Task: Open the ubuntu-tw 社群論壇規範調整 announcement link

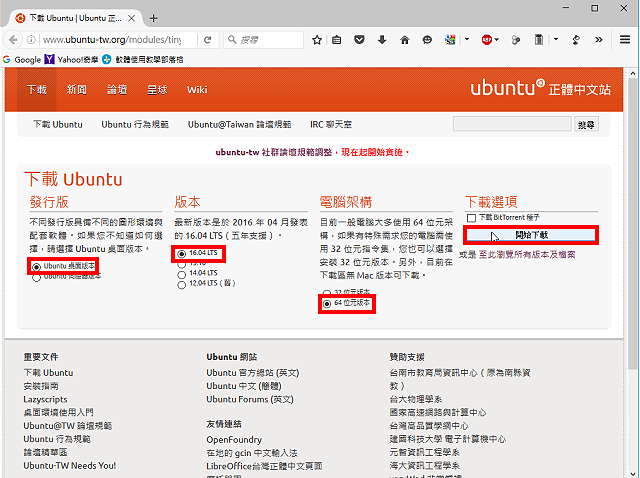Action: (274, 152)
